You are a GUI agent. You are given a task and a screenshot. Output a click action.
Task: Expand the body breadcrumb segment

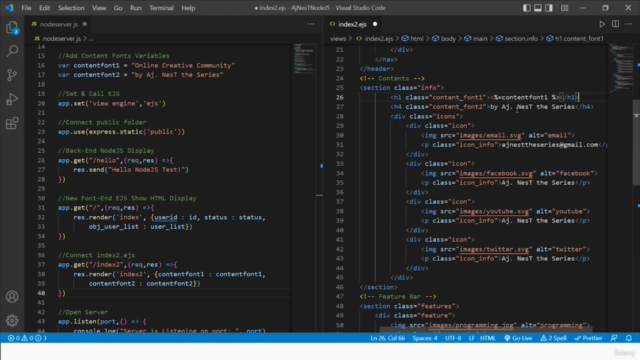[448, 38]
